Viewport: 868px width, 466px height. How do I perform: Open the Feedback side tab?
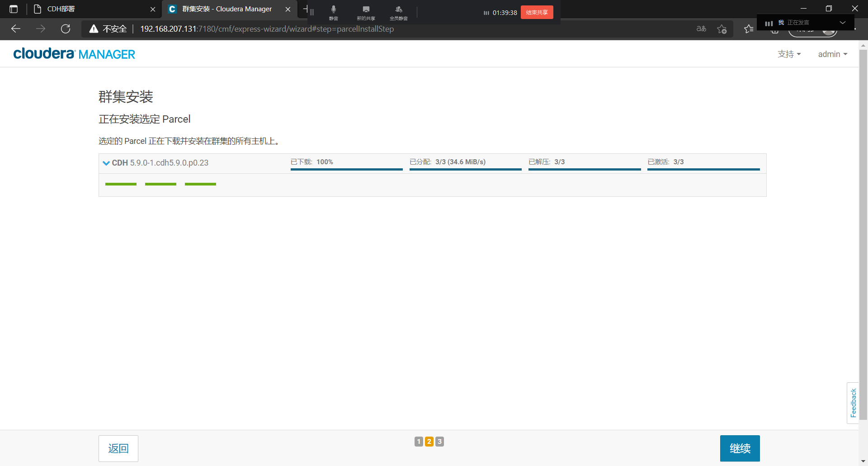[853, 403]
